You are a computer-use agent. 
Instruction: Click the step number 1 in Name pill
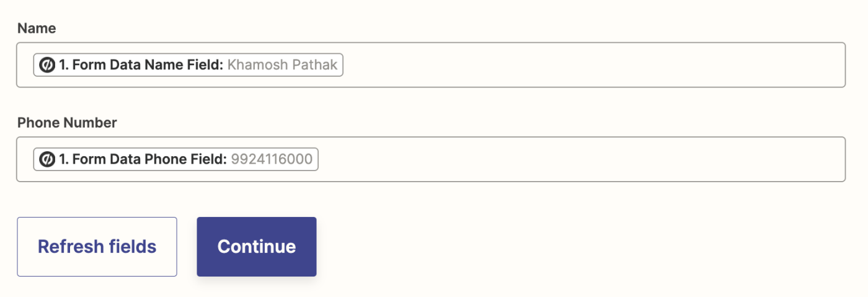[x=63, y=65]
